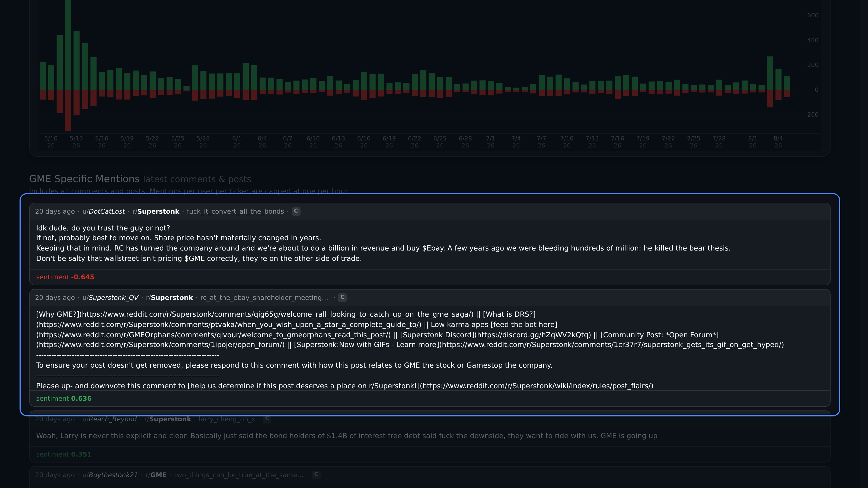Click the "Idk dude, do you trust the guy" comment text
The width and height of the screenshot is (868, 488).
[x=103, y=228]
